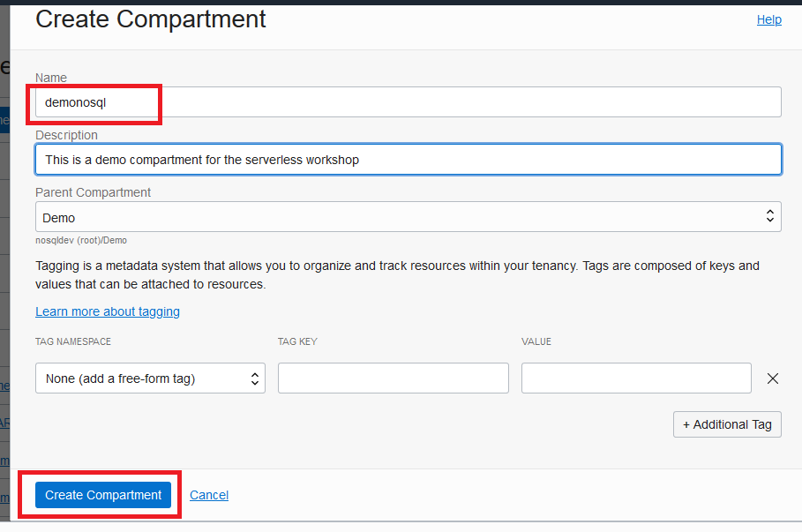The image size is (802, 532).
Task: Open the Help link
Action: [x=768, y=19]
